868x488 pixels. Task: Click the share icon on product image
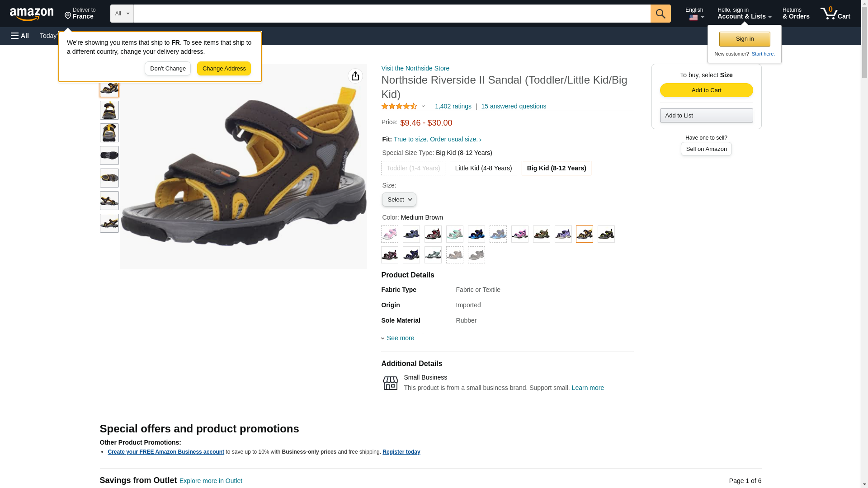(355, 76)
